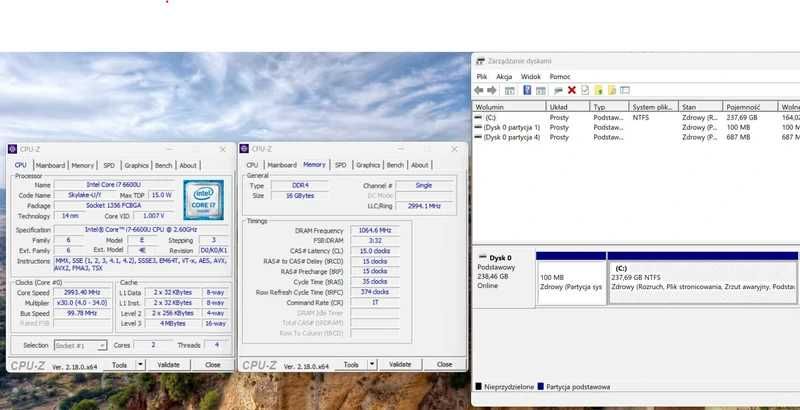Click the Intel Core i7 6600U name field
Image resolution: width=800 pixels, height=410 pixels.
[114, 185]
